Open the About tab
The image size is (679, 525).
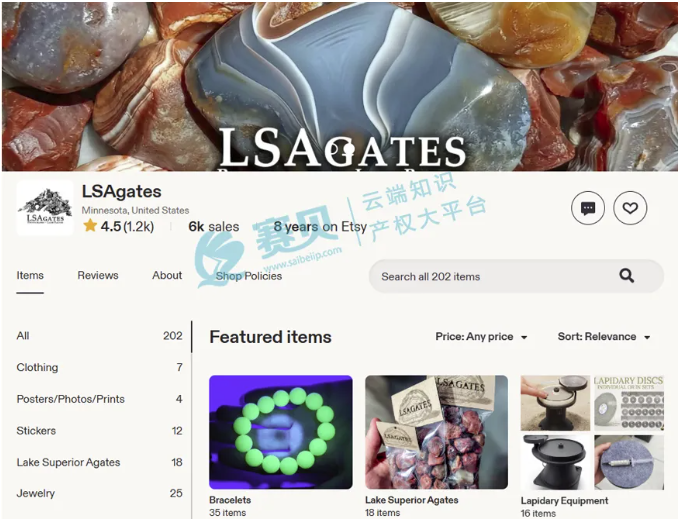coord(167,275)
